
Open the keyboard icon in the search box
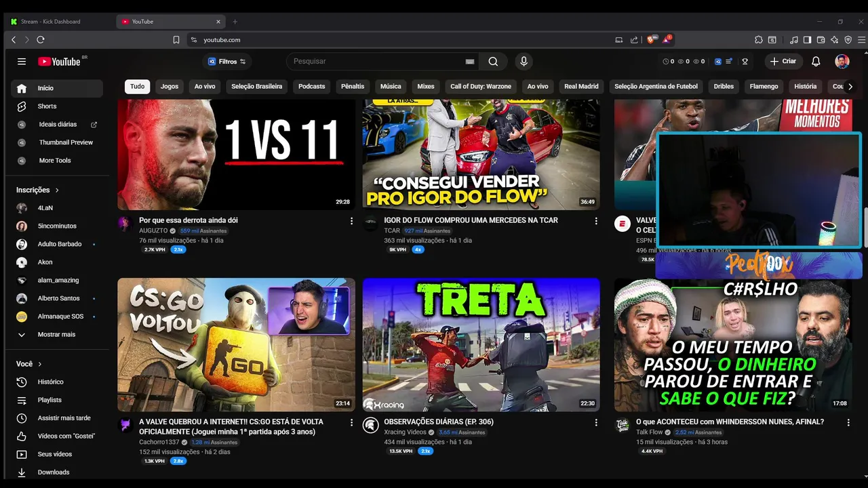470,62
